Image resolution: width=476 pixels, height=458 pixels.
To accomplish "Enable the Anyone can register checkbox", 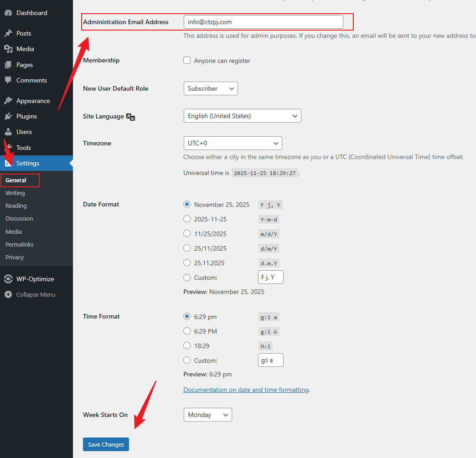I will click(187, 60).
